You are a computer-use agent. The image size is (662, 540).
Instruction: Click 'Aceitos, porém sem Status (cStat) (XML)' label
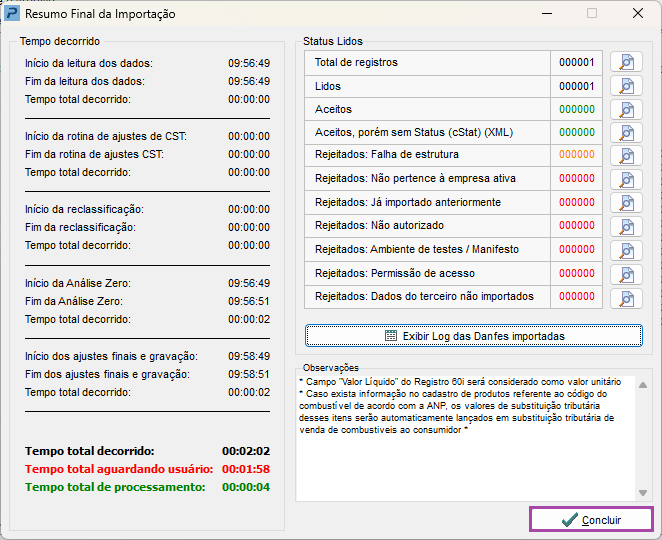(x=414, y=133)
